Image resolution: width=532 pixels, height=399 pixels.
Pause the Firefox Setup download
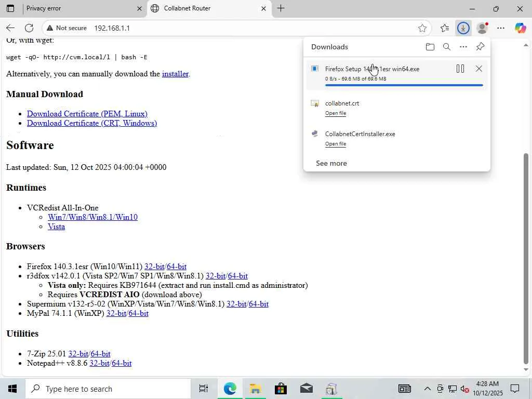click(x=460, y=69)
